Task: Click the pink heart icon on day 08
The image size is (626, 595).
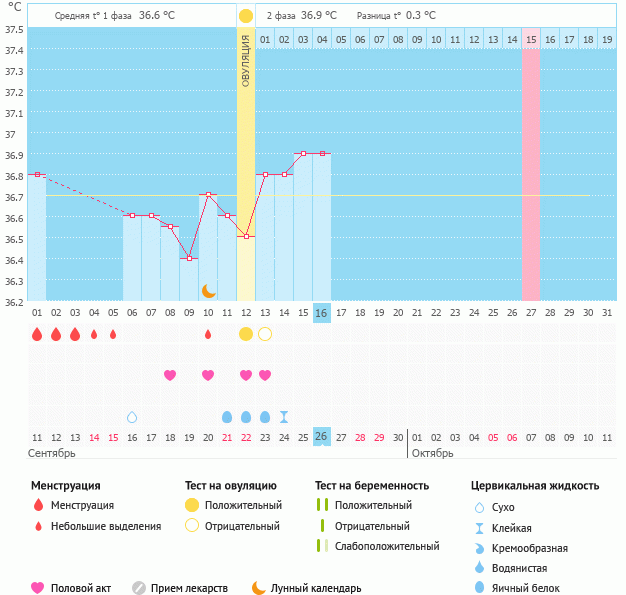Action: tap(170, 375)
